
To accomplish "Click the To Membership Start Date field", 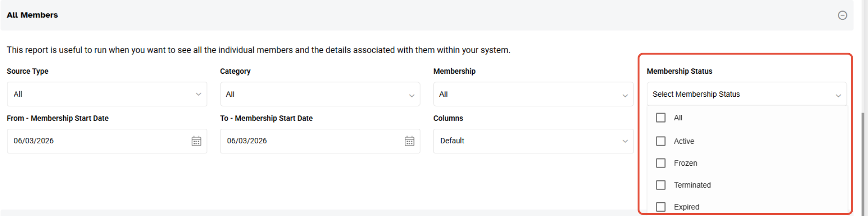I will tap(309, 141).
